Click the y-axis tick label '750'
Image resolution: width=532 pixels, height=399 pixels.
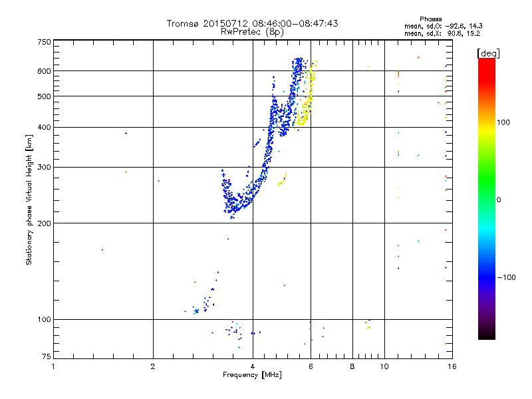(44, 42)
